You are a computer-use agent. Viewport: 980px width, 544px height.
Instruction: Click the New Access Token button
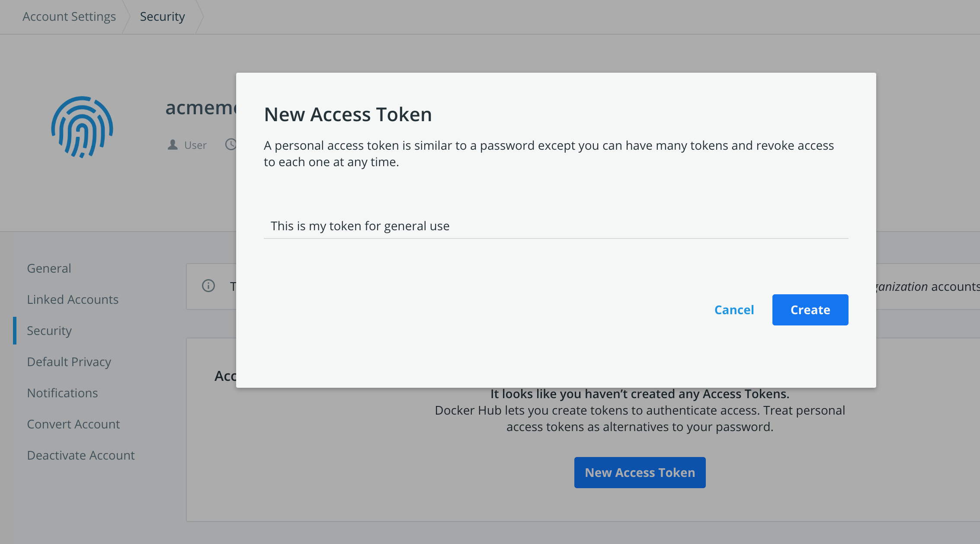[x=640, y=473]
